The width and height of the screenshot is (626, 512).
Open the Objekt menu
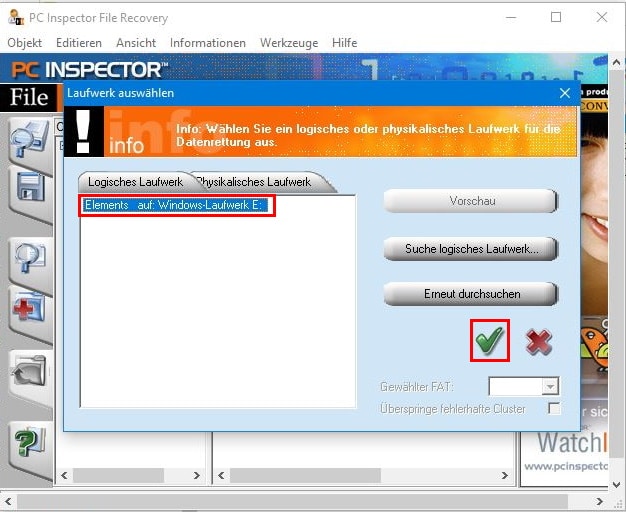(x=24, y=43)
